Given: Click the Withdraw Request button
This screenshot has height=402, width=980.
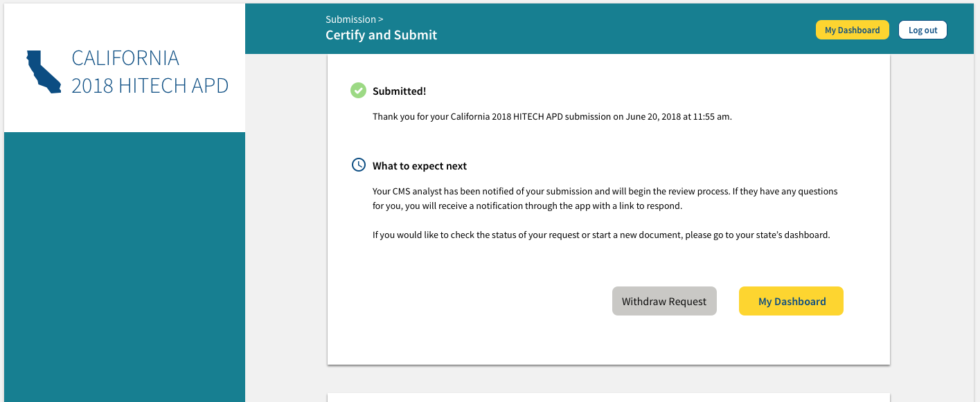Looking at the screenshot, I should point(664,300).
